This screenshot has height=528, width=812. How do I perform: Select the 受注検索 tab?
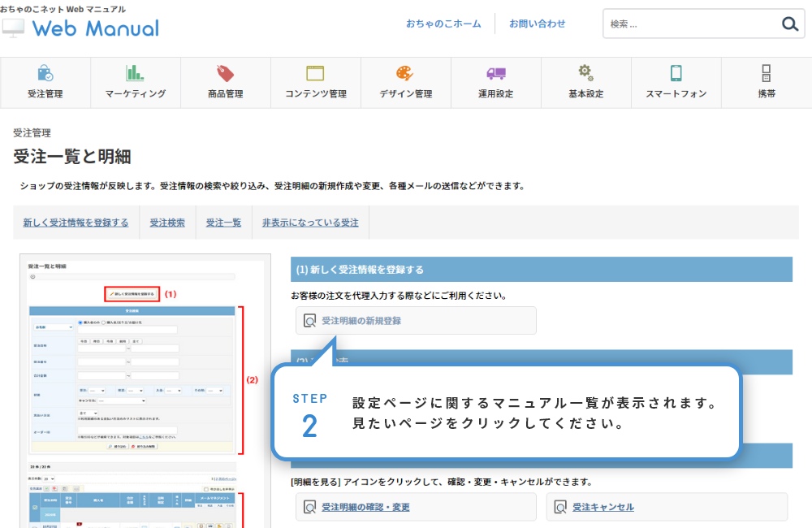point(167,223)
